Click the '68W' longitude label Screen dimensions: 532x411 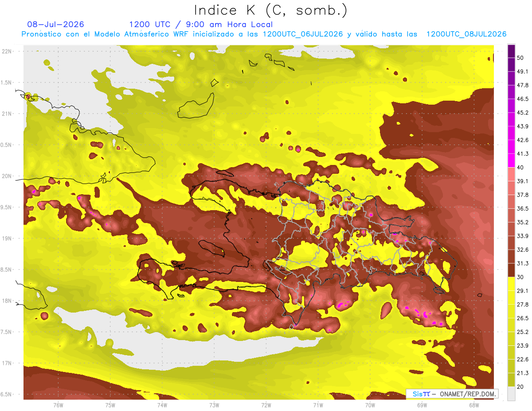pyautogui.click(x=474, y=405)
